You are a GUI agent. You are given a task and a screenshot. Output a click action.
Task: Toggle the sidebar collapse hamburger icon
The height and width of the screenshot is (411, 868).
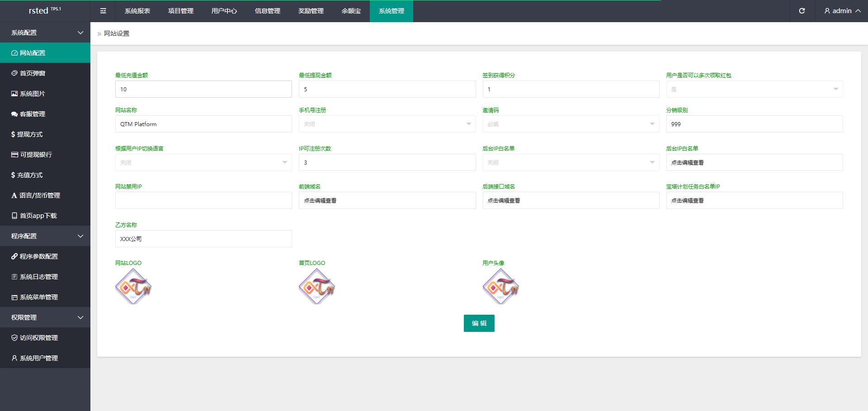103,11
